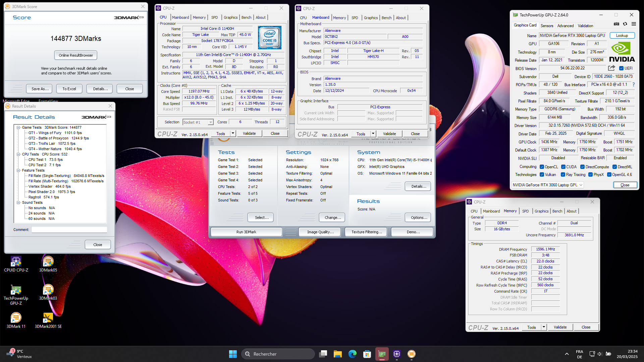
Task: Click the Lookup button in GPU-Z
Action: point(622,36)
